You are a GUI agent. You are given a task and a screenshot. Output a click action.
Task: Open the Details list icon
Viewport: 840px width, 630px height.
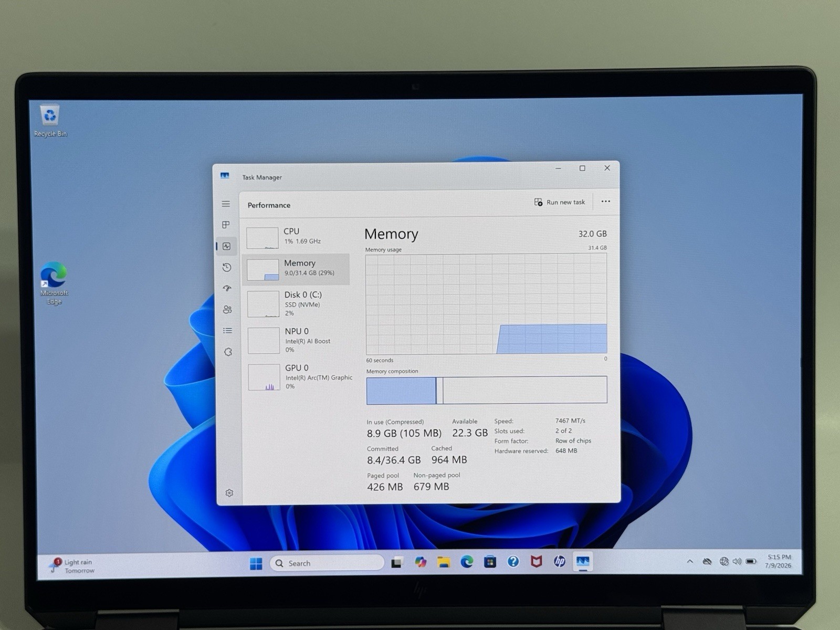227,330
